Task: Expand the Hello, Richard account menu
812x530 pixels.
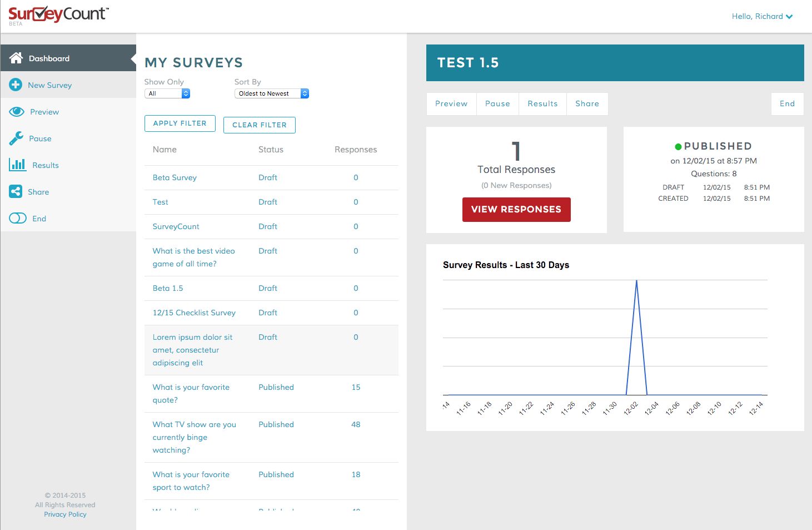Action: [x=763, y=16]
